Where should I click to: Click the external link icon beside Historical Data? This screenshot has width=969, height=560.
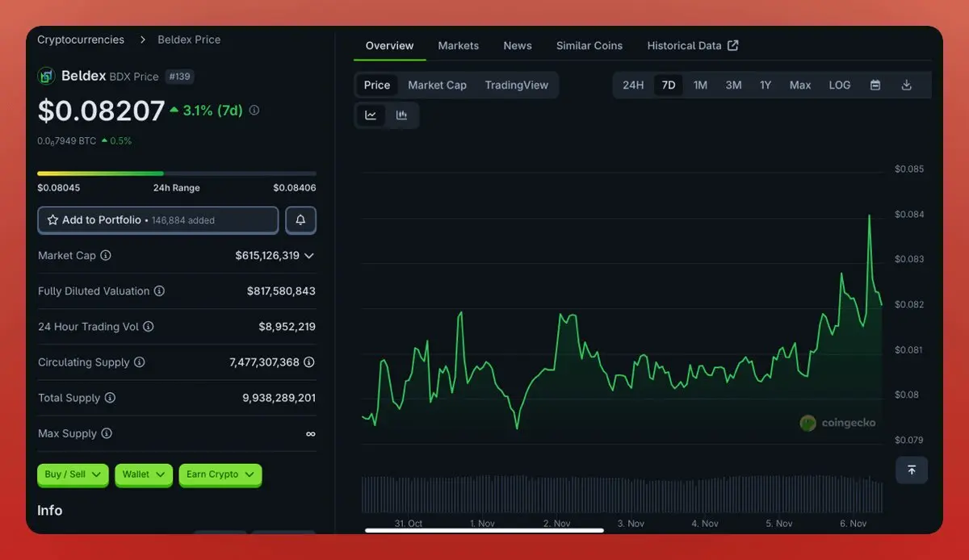(733, 45)
